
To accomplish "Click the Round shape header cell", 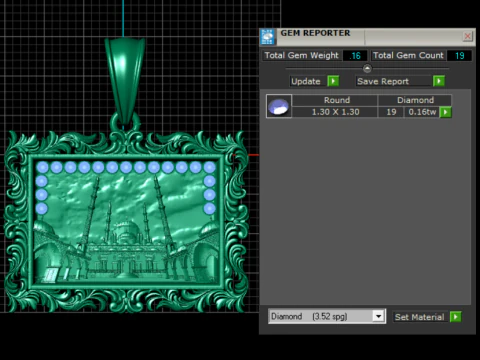I will pyautogui.click(x=335, y=100).
